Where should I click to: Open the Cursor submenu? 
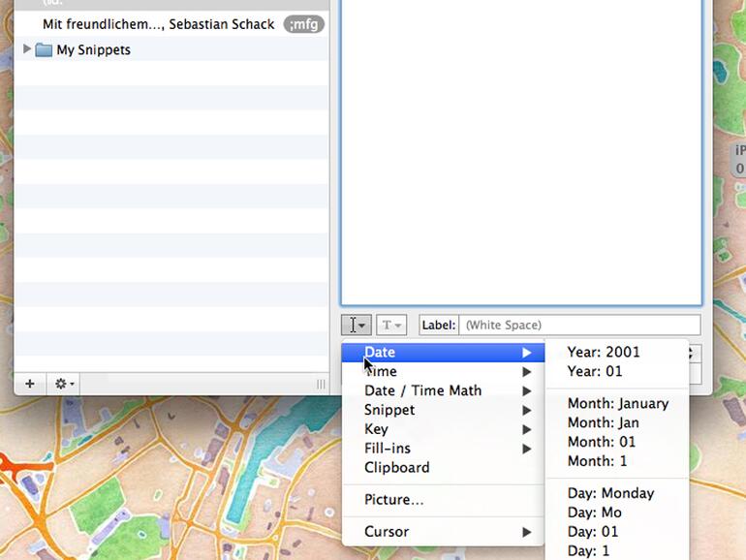(443, 532)
